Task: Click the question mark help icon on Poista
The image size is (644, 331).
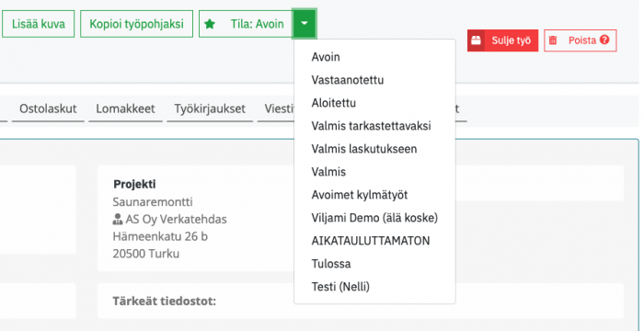Action: click(604, 40)
